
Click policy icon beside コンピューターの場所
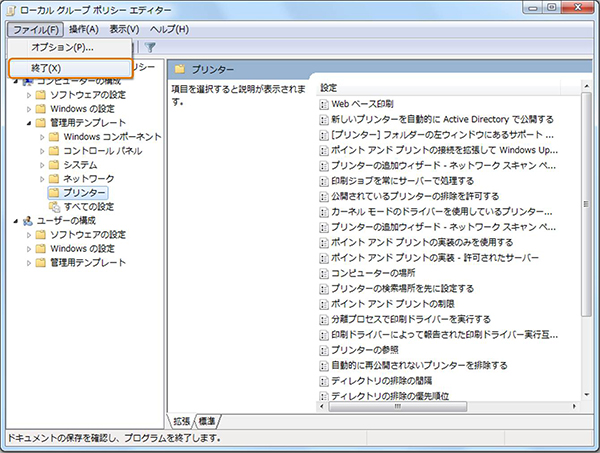click(x=324, y=273)
